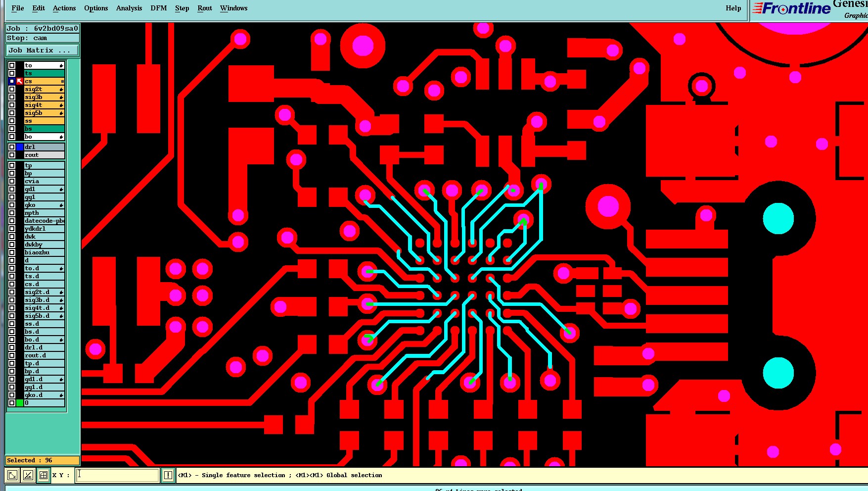Click the hand icon on the sig3b.d layer
The image size is (868, 491).
tap(61, 300)
